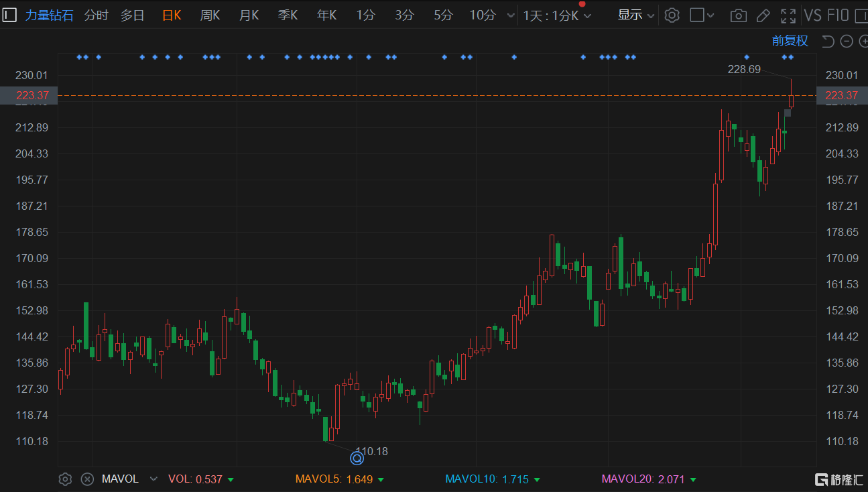The height and width of the screenshot is (492, 868).
Task: Open the VS compare feature
Action: [x=812, y=15]
